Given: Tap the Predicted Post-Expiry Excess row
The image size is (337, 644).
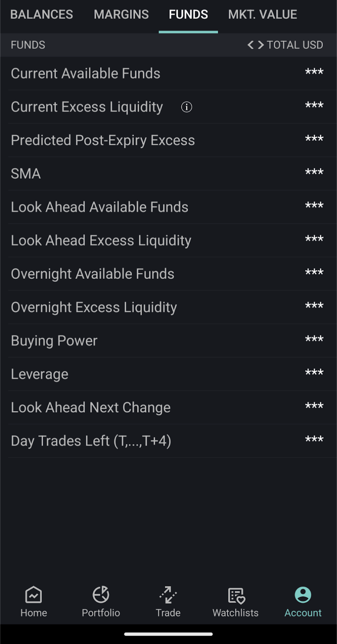Looking at the screenshot, I should click(103, 140).
